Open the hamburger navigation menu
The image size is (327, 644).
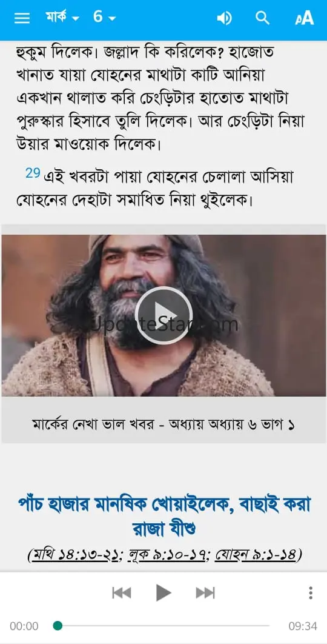click(x=22, y=18)
